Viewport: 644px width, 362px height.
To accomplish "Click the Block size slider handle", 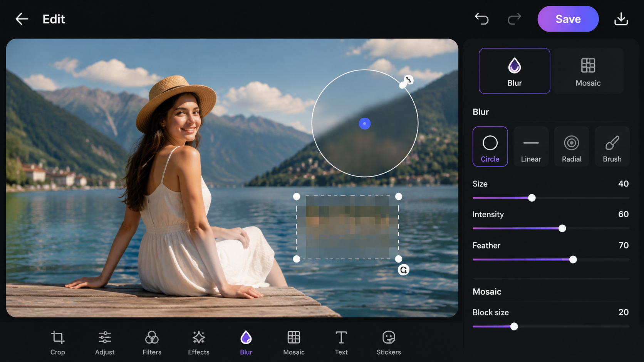I will click(x=514, y=327).
